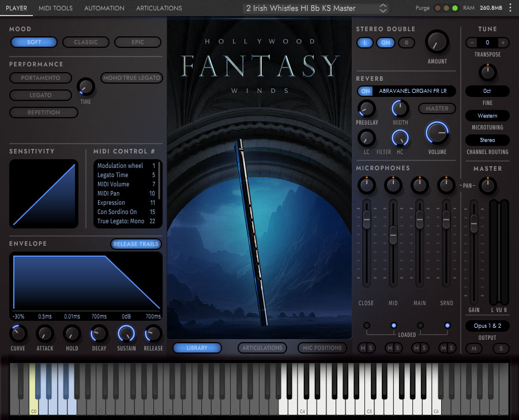Click the envelope Hold knob
This screenshot has width=519, height=420.
click(72, 333)
